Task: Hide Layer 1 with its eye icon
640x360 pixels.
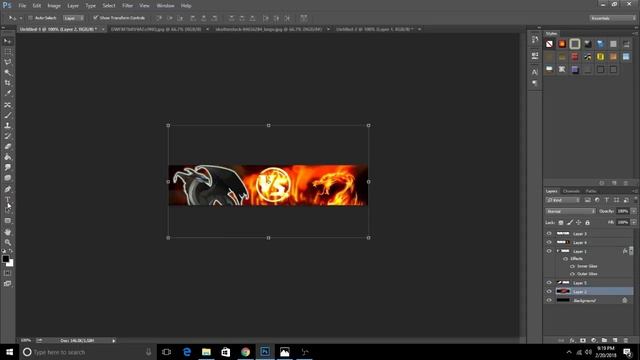Action: pos(549,251)
